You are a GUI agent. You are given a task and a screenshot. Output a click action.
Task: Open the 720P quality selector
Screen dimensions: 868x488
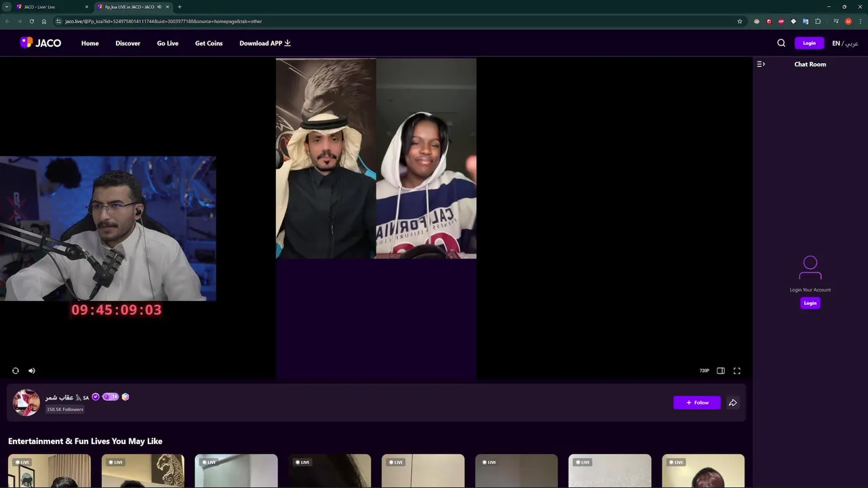point(705,371)
